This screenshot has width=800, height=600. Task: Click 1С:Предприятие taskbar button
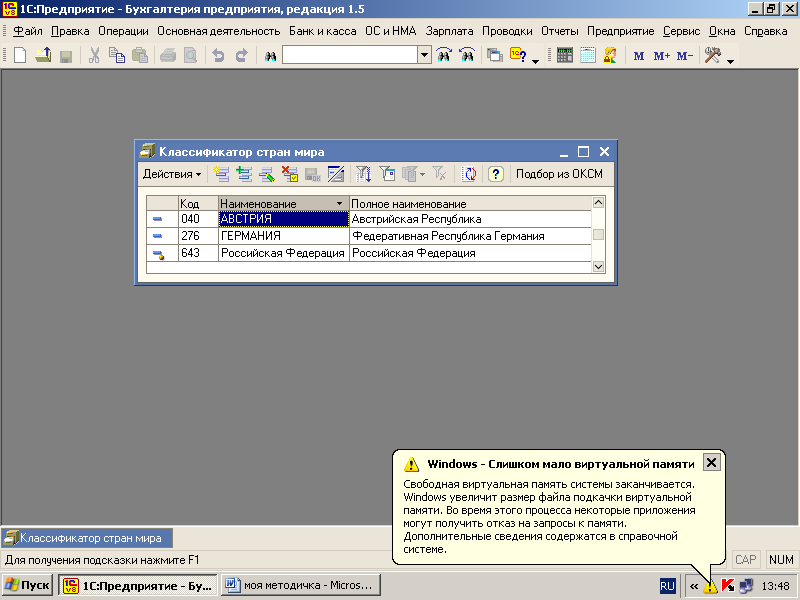point(138,585)
